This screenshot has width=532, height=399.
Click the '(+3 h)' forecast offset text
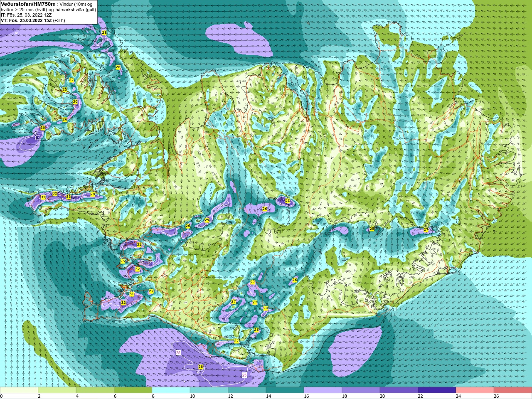[59, 20]
